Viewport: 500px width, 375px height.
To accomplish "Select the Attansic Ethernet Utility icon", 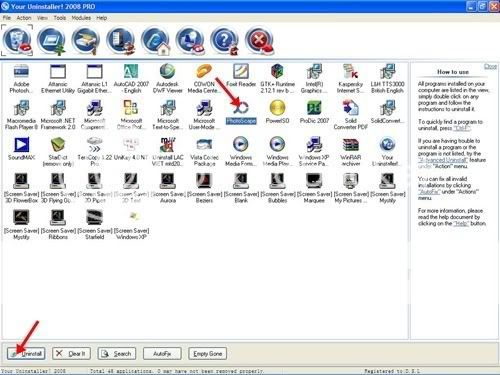I will (x=58, y=72).
